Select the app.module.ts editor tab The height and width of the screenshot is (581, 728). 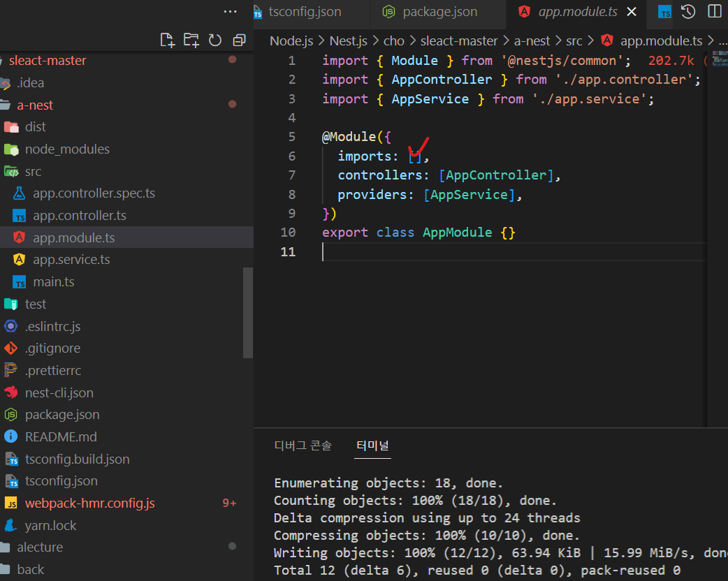tap(578, 12)
